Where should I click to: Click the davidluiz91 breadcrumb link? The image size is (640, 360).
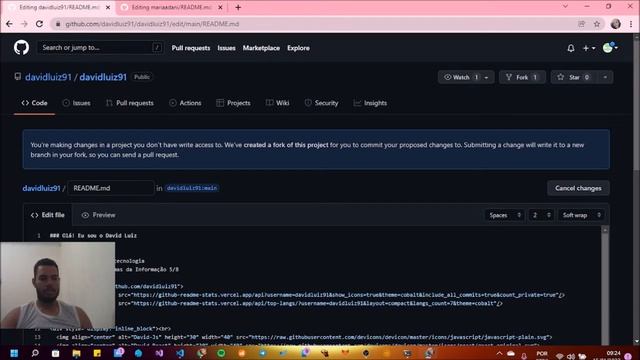click(x=41, y=188)
